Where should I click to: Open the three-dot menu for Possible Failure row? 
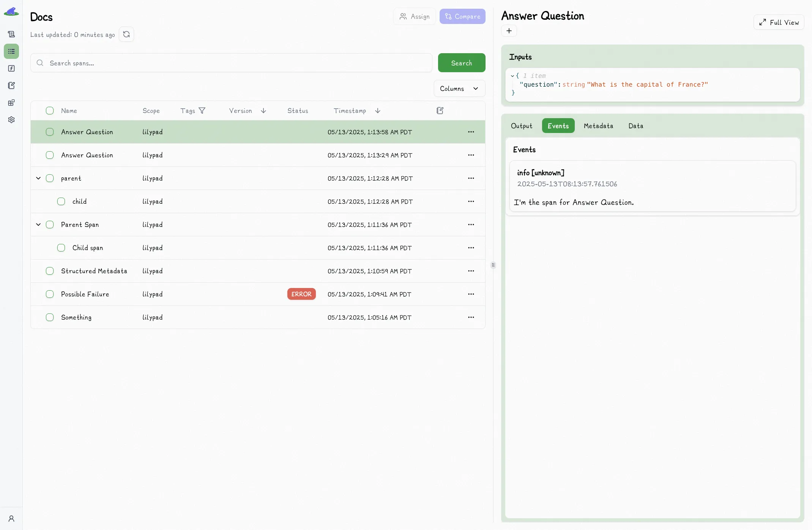coord(471,294)
